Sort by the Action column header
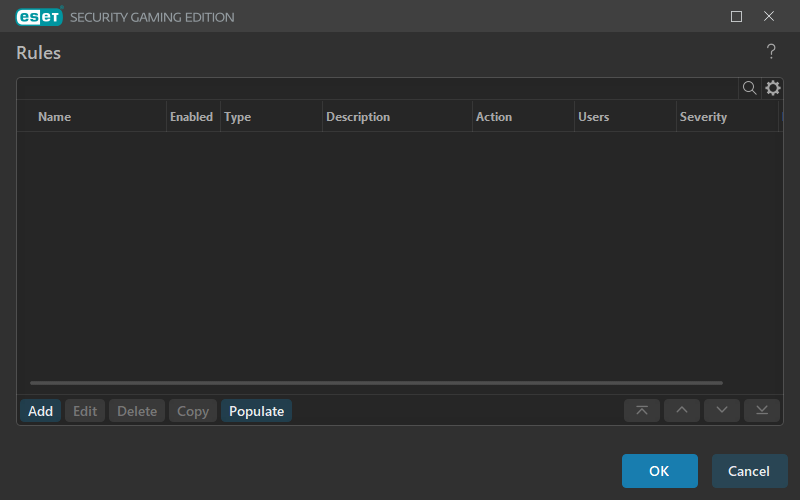This screenshot has width=800, height=500. pyautogui.click(x=523, y=117)
